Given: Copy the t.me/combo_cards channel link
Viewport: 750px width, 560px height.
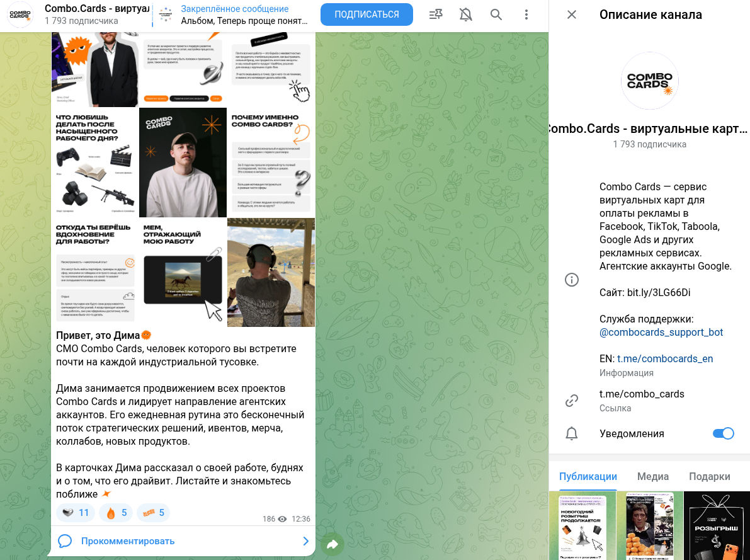Looking at the screenshot, I should 642,394.
